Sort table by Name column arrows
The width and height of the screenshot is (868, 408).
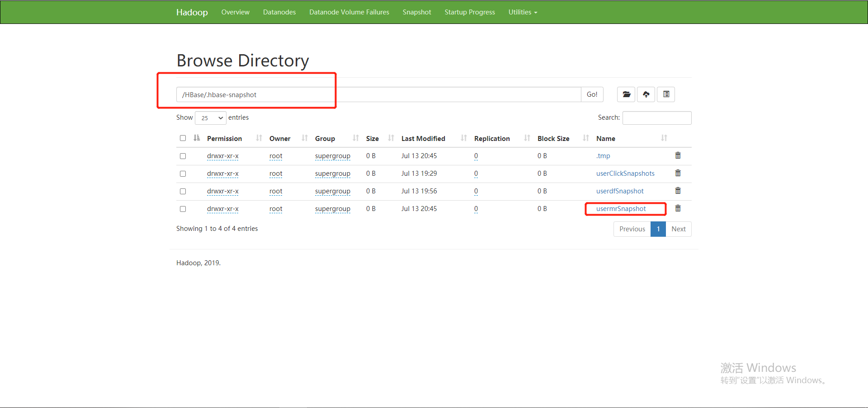point(664,138)
